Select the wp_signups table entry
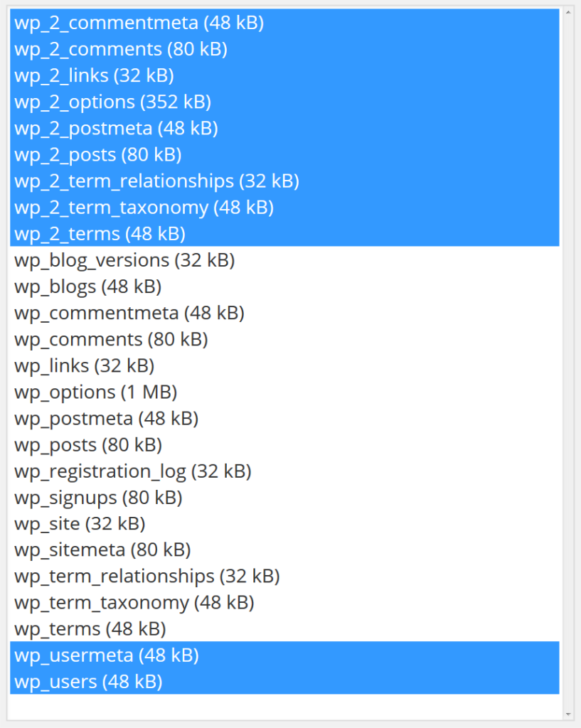The width and height of the screenshot is (581, 728). [98, 498]
